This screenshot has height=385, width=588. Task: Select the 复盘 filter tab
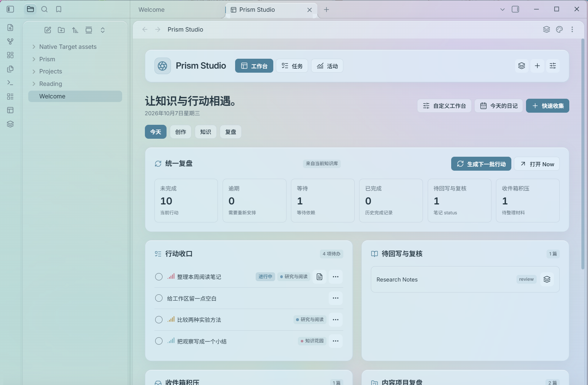(x=231, y=132)
